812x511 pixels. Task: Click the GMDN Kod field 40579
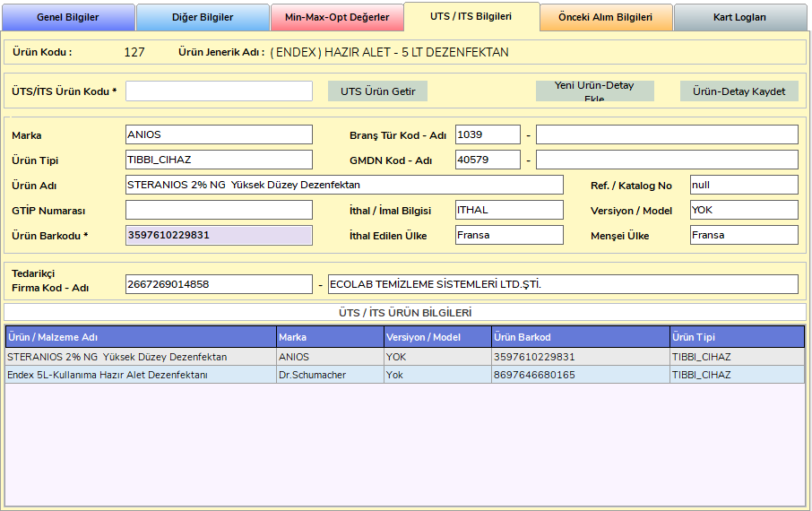coord(488,160)
